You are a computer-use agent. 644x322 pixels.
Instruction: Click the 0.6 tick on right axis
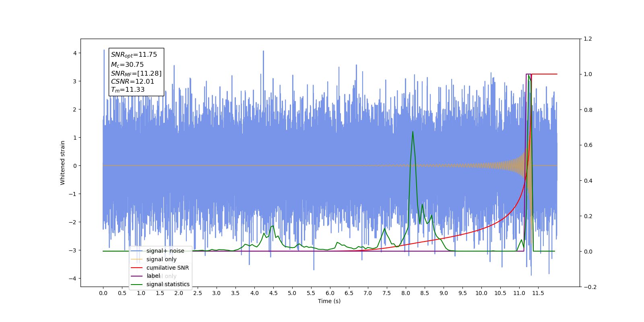[588, 145]
